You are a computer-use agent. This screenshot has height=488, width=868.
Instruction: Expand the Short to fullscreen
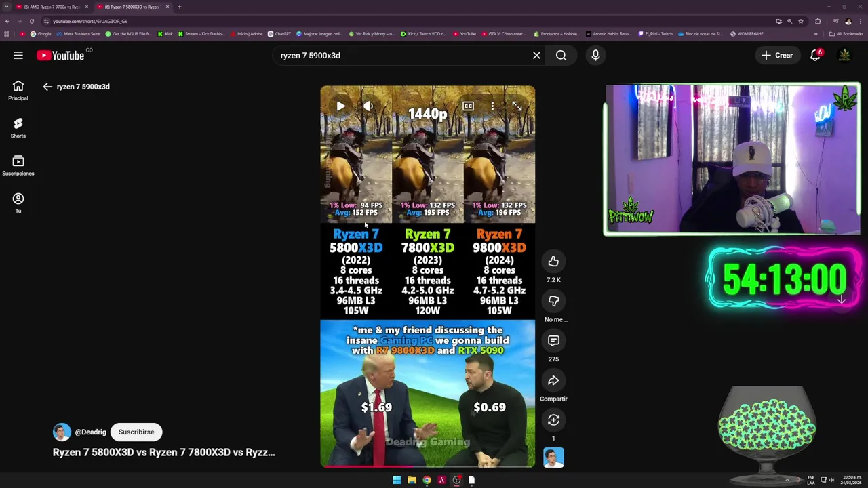click(517, 106)
